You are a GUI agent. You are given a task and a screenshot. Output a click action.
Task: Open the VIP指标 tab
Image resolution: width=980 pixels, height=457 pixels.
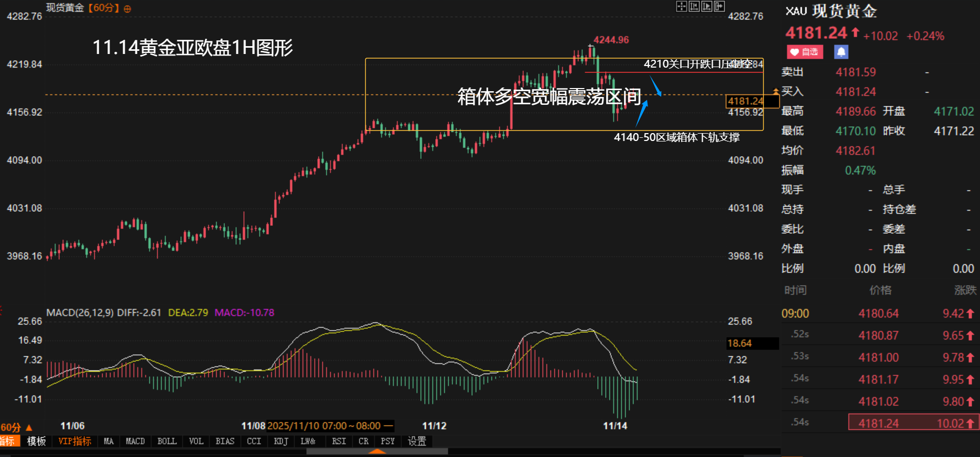click(x=74, y=441)
